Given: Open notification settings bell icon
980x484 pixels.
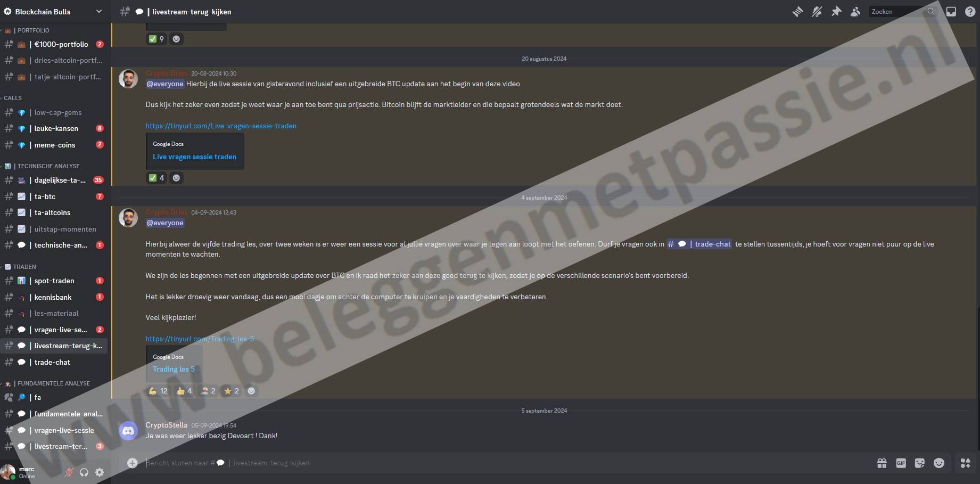Looking at the screenshot, I should point(817,12).
